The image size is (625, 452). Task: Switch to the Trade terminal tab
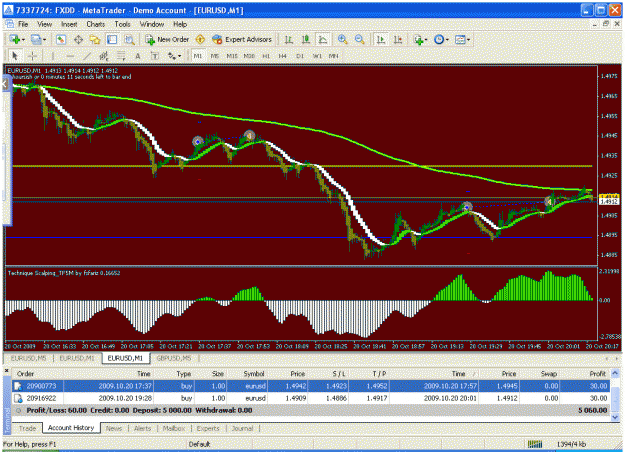pyautogui.click(x=28, y=428)
